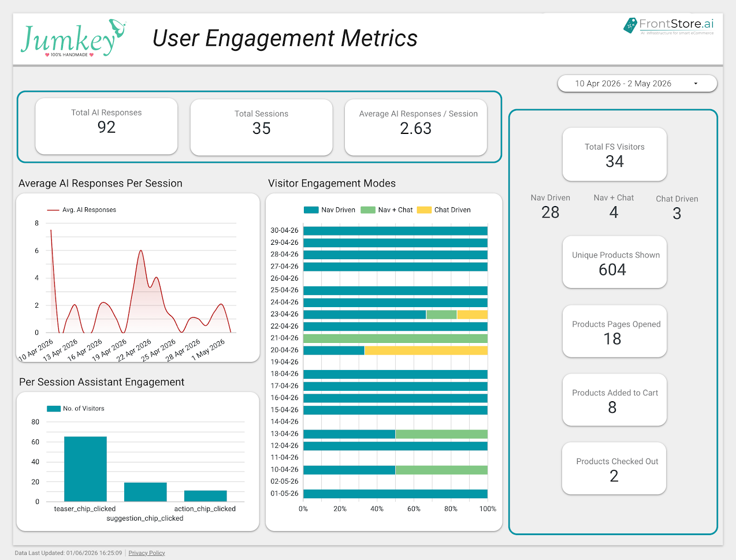Click the 02-05-26 row label
Image resolution: width=736 pixels, height=560 pixels.
pyautogui.click(x=284, y=481)
